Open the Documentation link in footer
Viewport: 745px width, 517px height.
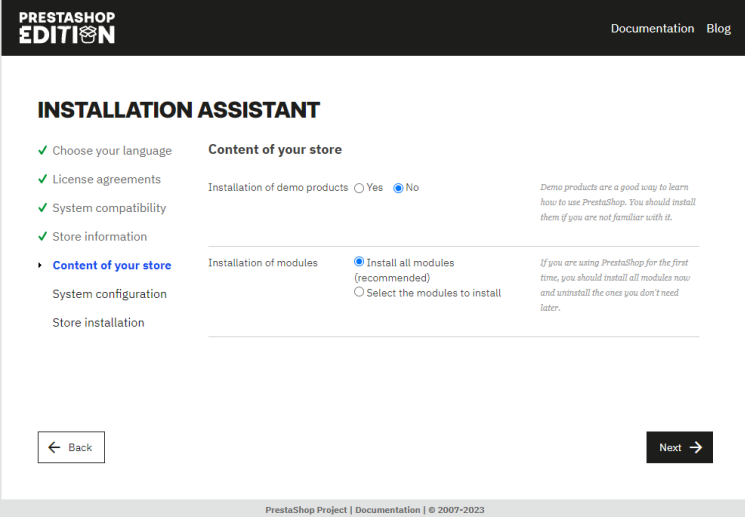388,510
